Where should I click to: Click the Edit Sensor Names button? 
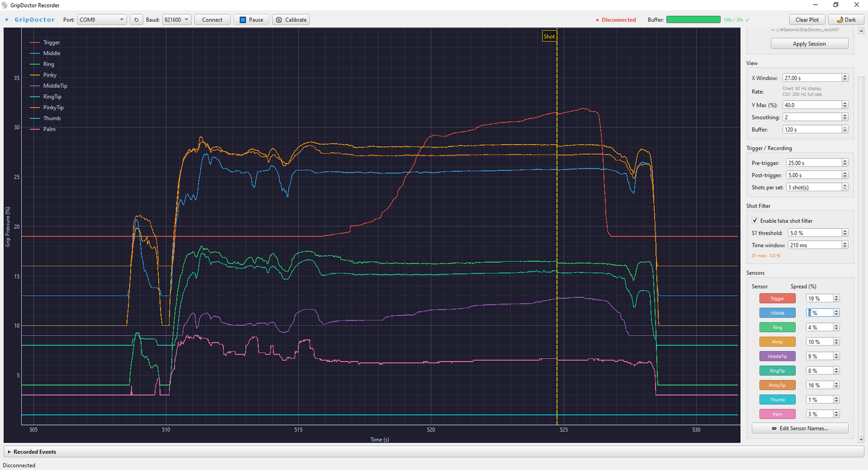point(800,428)
